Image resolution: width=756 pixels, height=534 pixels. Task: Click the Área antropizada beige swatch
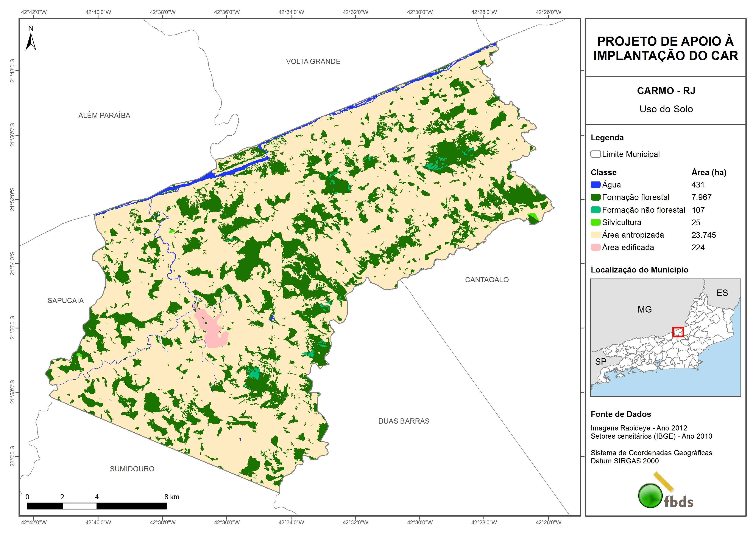[595, 235]
